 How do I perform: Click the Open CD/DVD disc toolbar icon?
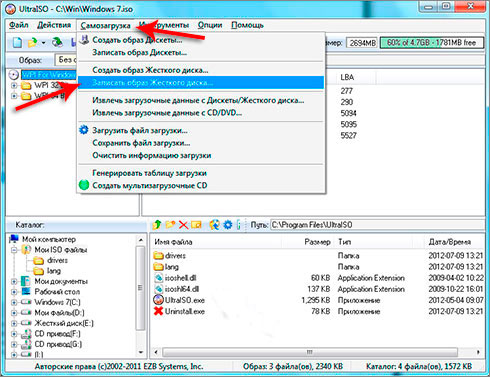[57, 42]
